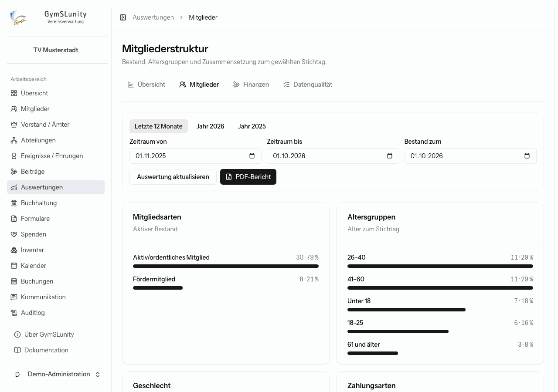Click the Fördermitglied progress bar

tap(158, 288)
